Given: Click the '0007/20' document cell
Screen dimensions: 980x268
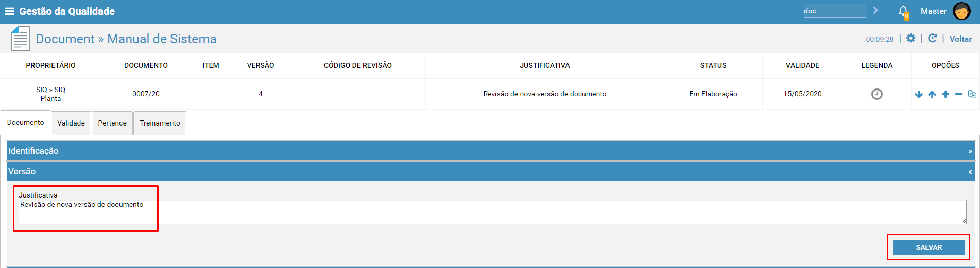Looking at the screenshot, I should (x=146, y=94).
